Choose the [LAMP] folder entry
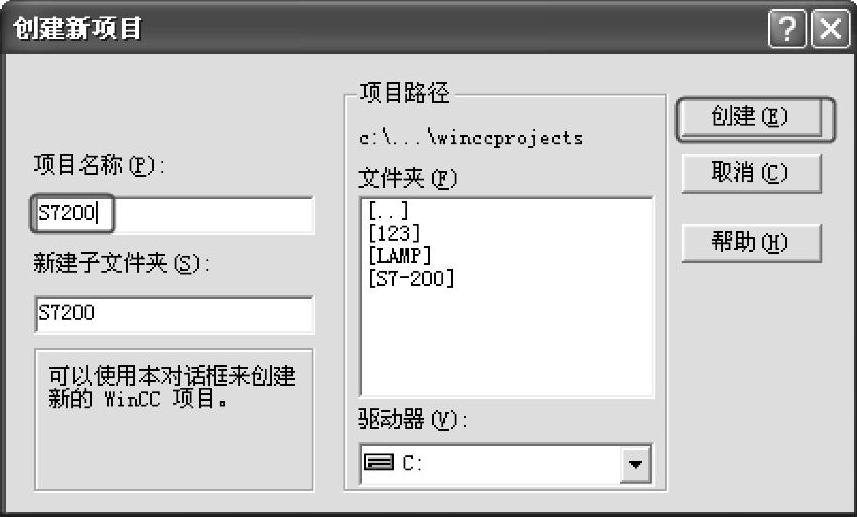 tap(400, 256)
